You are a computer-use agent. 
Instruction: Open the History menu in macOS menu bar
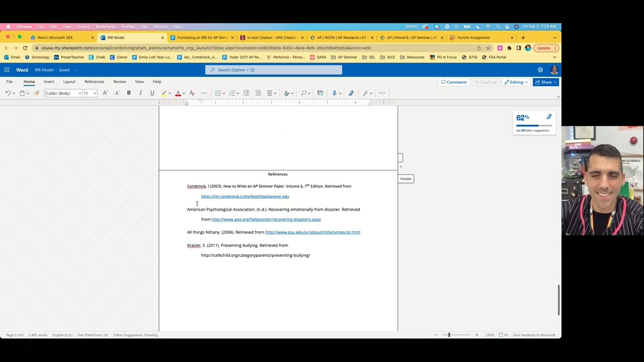84,27
